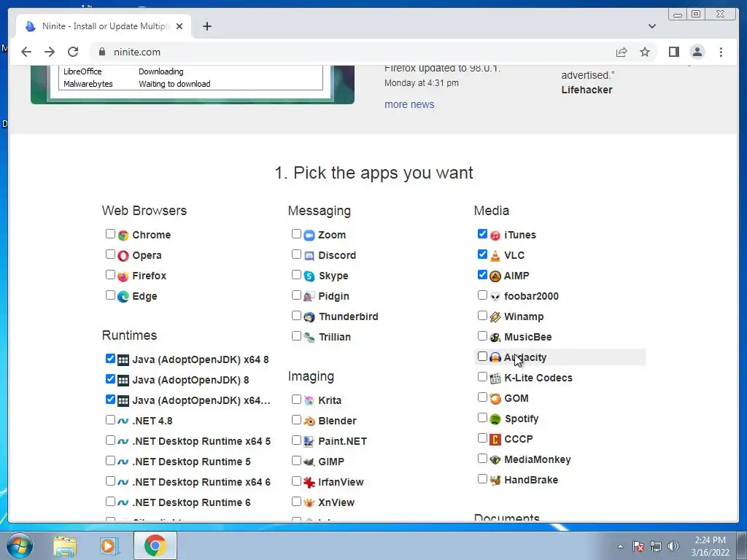Click the Opera logo icon
Image resolution: width=747 pixels, height=560 pixels.
pyautogui.click(x=123, y=256)
